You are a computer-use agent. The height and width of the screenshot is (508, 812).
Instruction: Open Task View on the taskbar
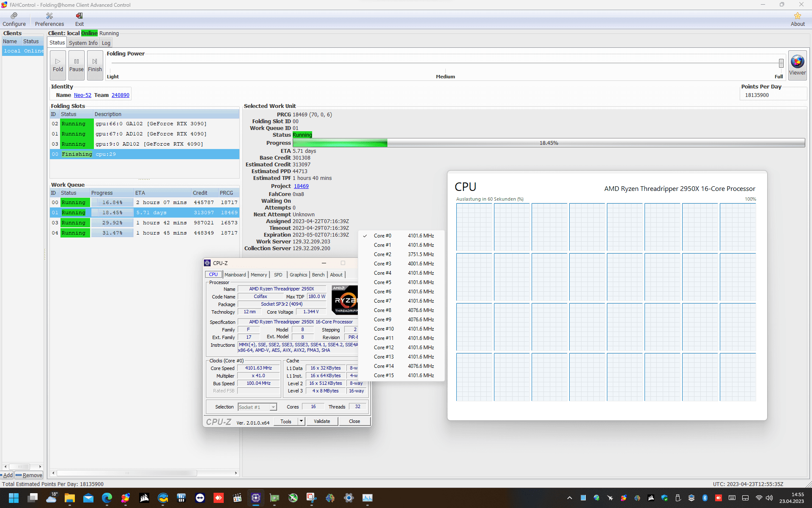33,498
